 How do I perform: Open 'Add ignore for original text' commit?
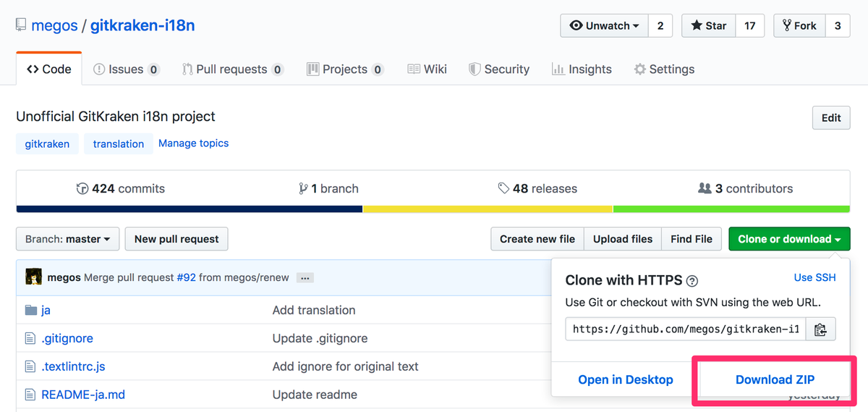[346, 366]
